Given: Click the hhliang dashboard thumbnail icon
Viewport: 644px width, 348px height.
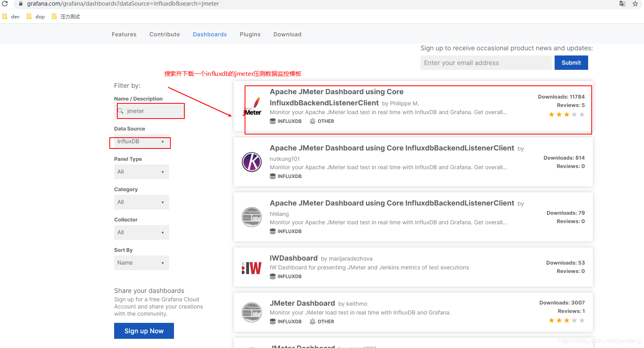Looking at the screenshot, I should coord(252,217).
